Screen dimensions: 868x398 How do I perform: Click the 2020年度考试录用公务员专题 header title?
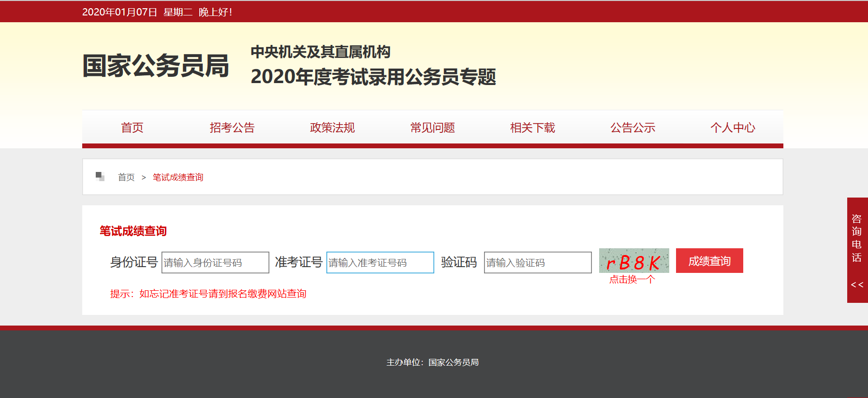[373, 77]
